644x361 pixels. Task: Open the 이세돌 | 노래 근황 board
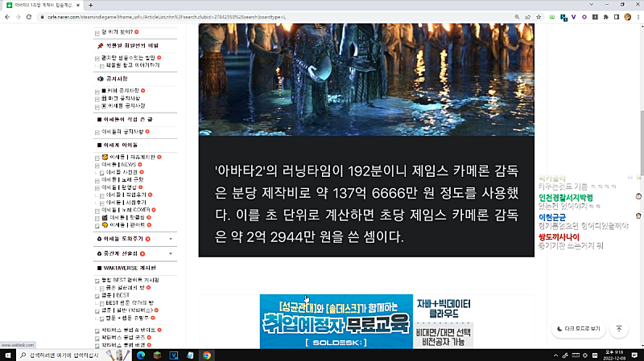(x=122, y=179)
